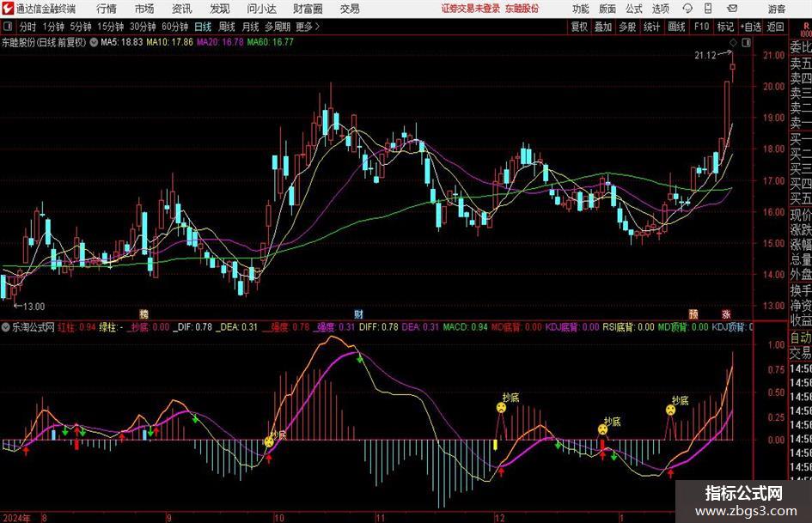The width and height of the screenshot is (812, 523).
Task: Click the 通达信 red logo icon
Action: point(8,9)
